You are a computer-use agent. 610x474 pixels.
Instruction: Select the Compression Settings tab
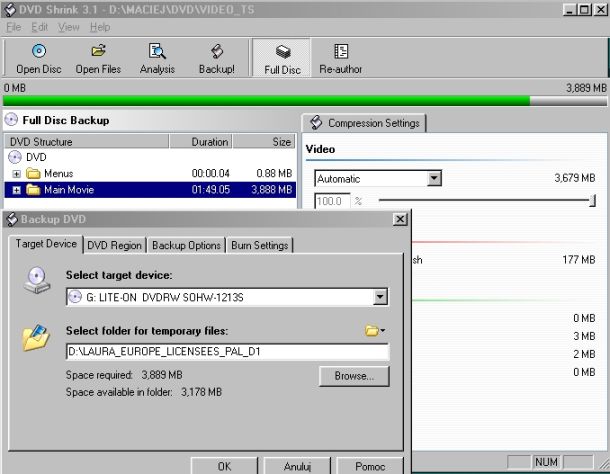click(364, 123)
